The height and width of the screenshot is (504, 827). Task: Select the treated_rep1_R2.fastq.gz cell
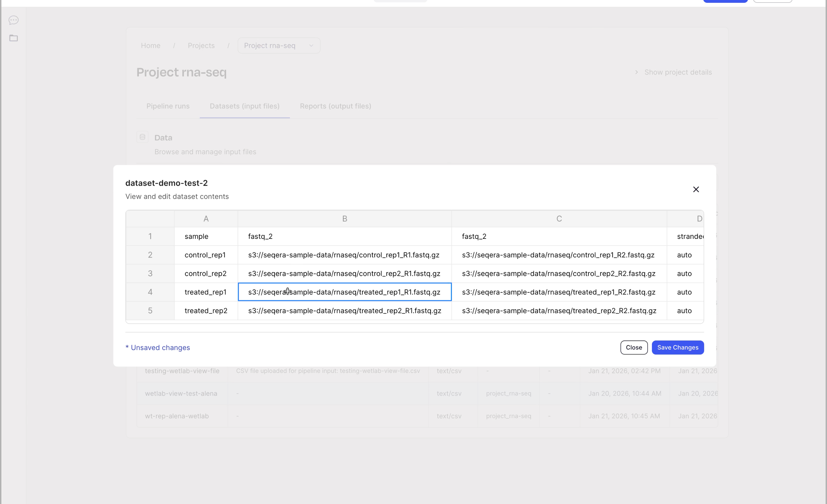pos(559,292)
